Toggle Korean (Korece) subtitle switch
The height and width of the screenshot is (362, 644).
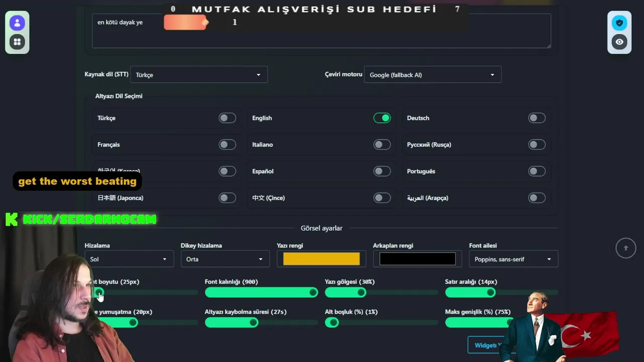tap(227, 171)
